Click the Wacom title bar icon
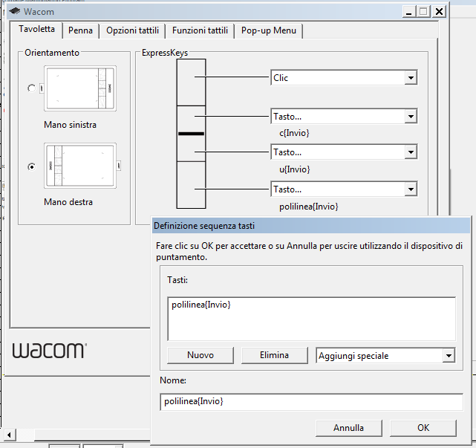 pyautogui.click(x=14, y=12)
